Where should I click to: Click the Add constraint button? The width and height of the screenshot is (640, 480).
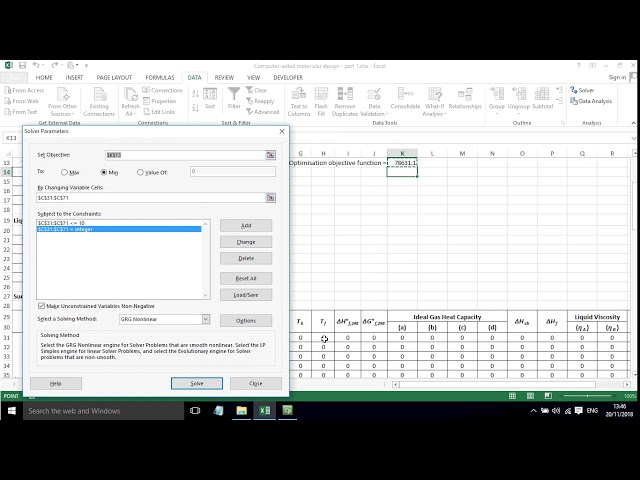(x=246, y=226)
